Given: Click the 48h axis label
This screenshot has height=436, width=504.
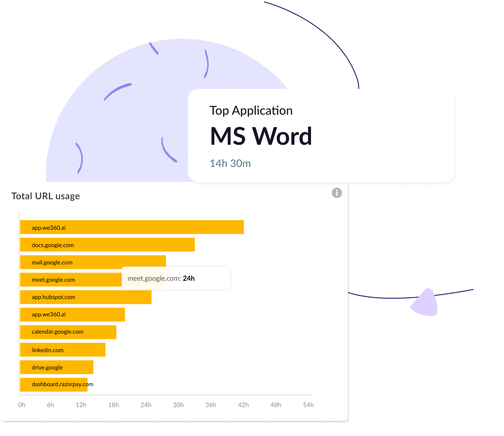Looking at the screenshot, I should click(x=276, y=405).
